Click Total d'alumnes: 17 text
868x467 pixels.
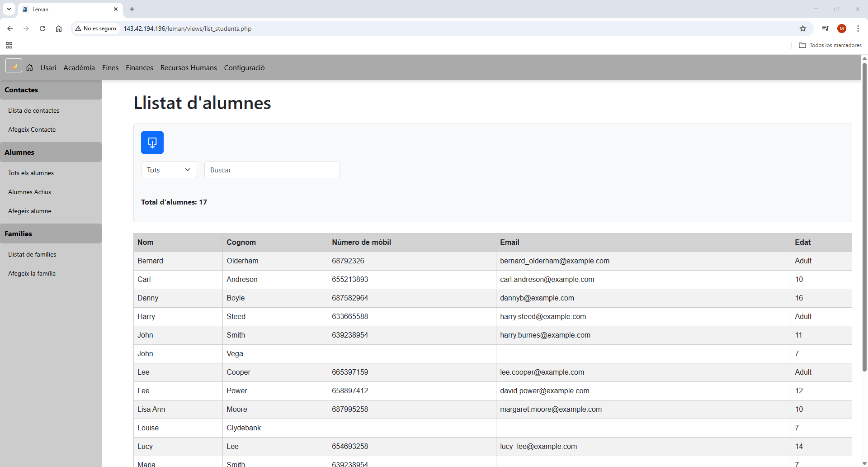[174, 202]
